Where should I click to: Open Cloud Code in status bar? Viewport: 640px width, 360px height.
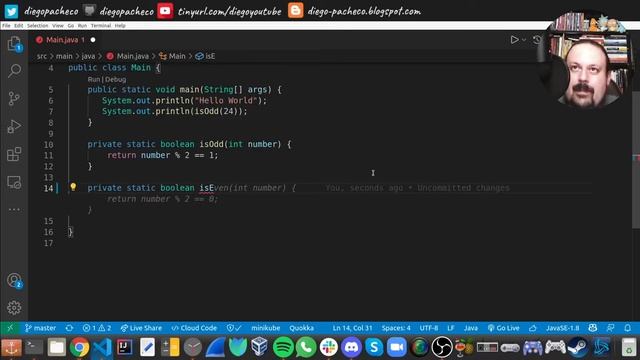click(x=194, y=328)
